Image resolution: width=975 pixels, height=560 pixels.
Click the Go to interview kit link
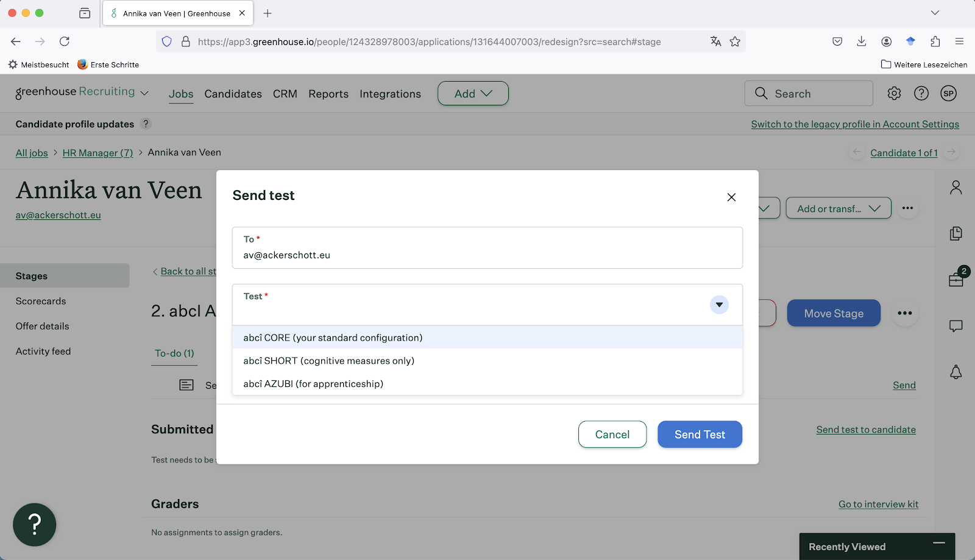(x=878, y=504)
